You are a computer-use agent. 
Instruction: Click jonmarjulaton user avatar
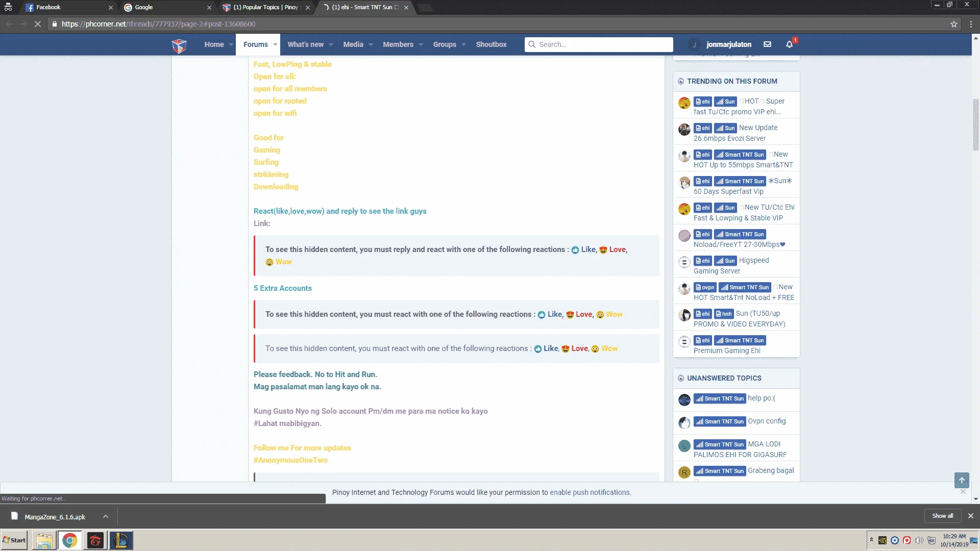(694, 44)
